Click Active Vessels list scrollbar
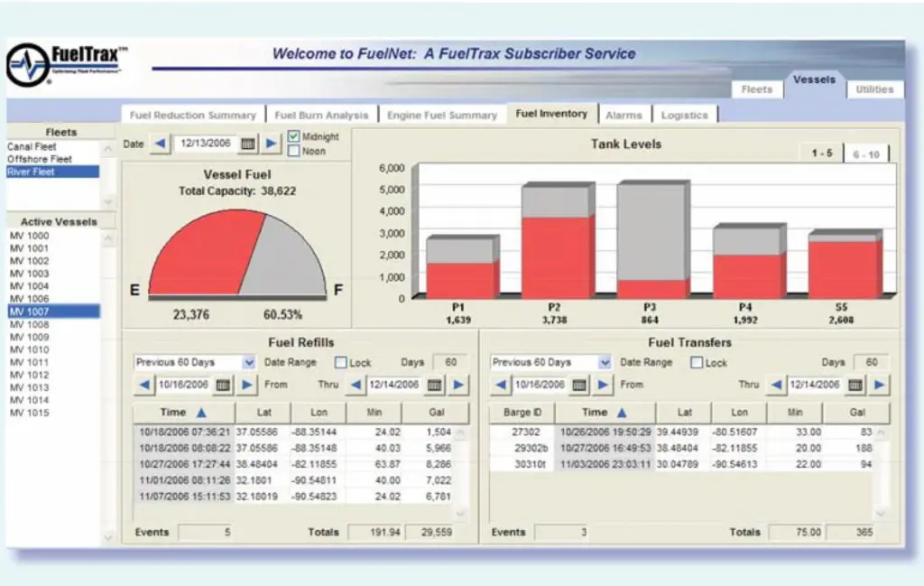Image resolution: width=924 pixels, height=586 pixels. (108, 386)
